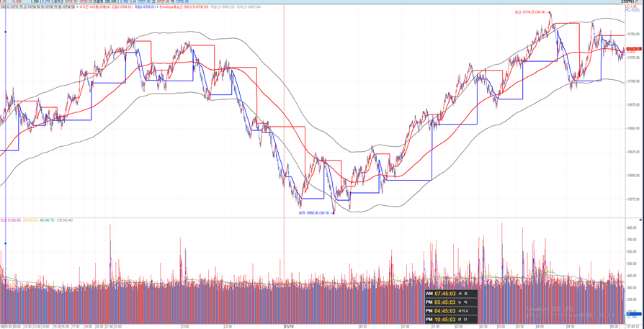The image size is (644, 329).
Task: Click the 10750.00 price axis label
Action: coord(633,34)
